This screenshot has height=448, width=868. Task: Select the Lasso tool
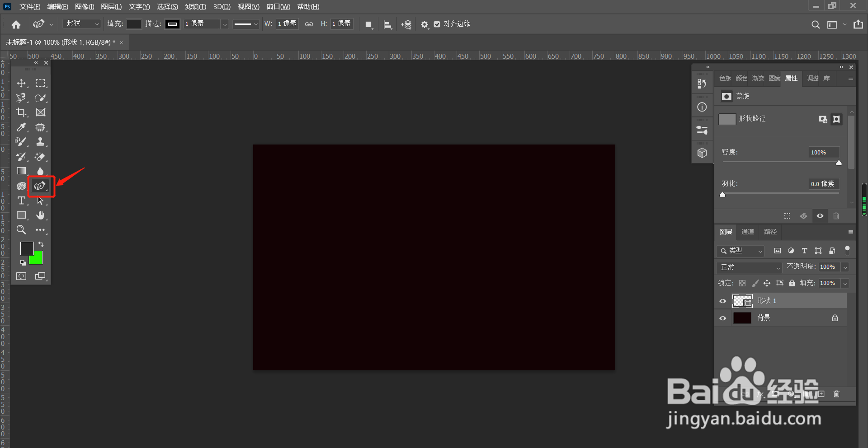click(x=21, y=98)
